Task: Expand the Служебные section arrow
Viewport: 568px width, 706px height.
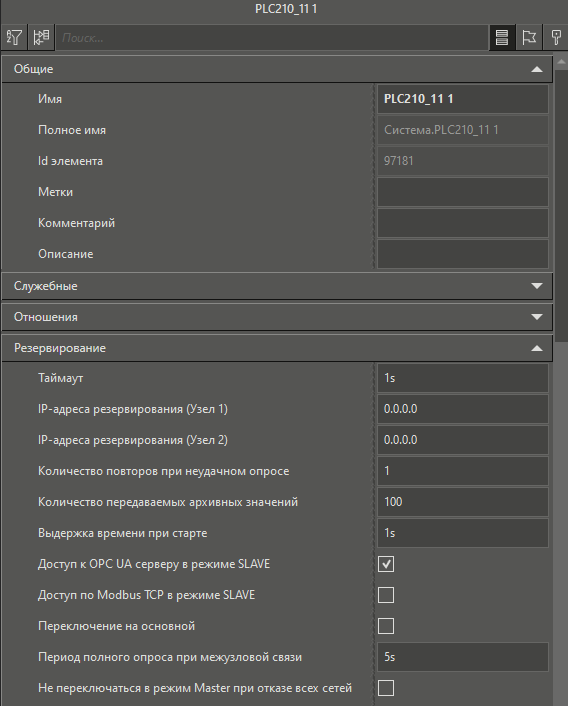Action: click(536, 286)
